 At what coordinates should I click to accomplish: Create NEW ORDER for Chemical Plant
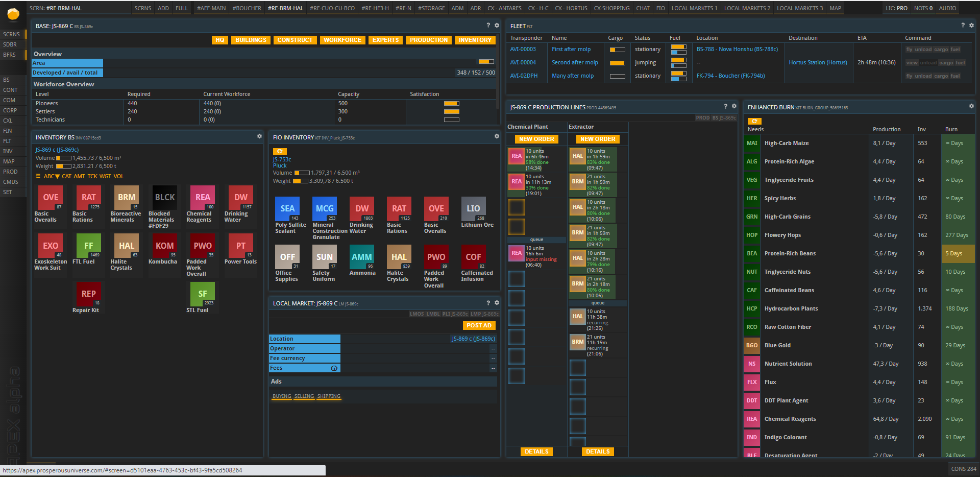click(536, 139)
